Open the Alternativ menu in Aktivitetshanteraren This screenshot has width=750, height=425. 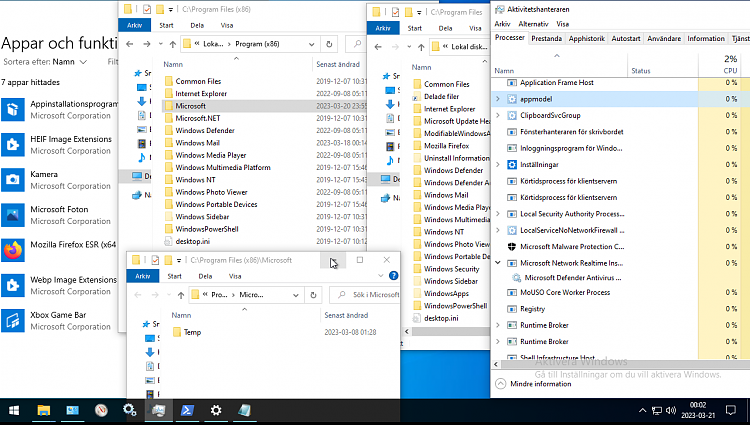533,24
